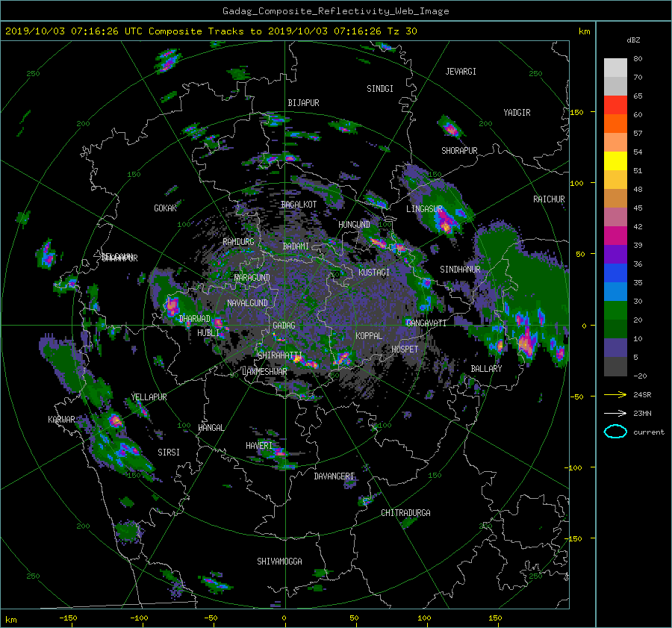Screen dimensions: 672x628
Task: Click the Gadag_Composite_Reflectivity_Web_Image title
Action: click(x=335, y=11)
